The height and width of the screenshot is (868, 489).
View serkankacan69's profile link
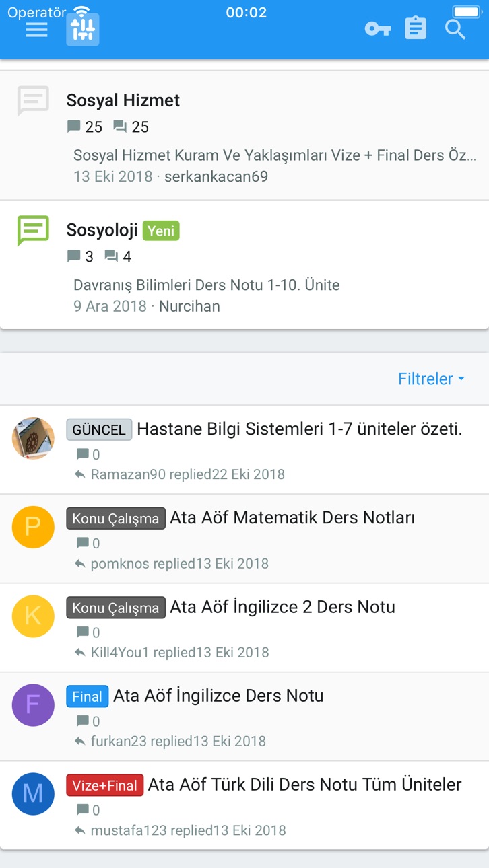coord(216,176)
